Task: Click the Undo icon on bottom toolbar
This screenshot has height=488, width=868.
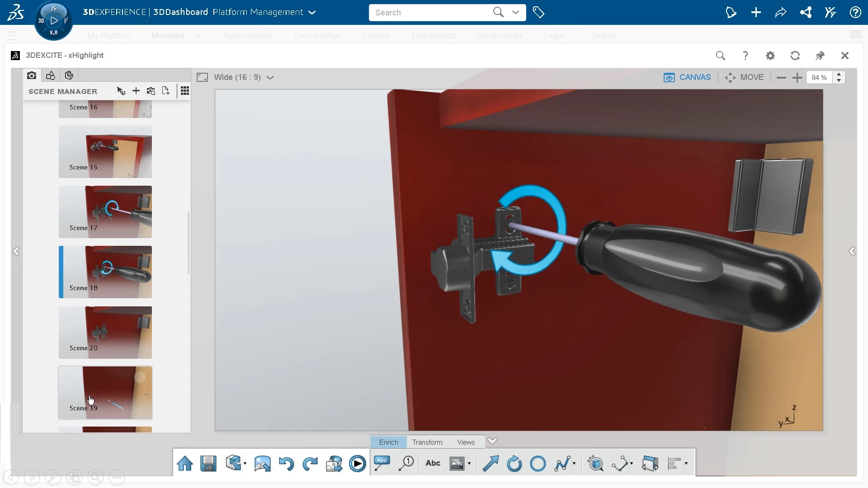Action: coord(286,463)
